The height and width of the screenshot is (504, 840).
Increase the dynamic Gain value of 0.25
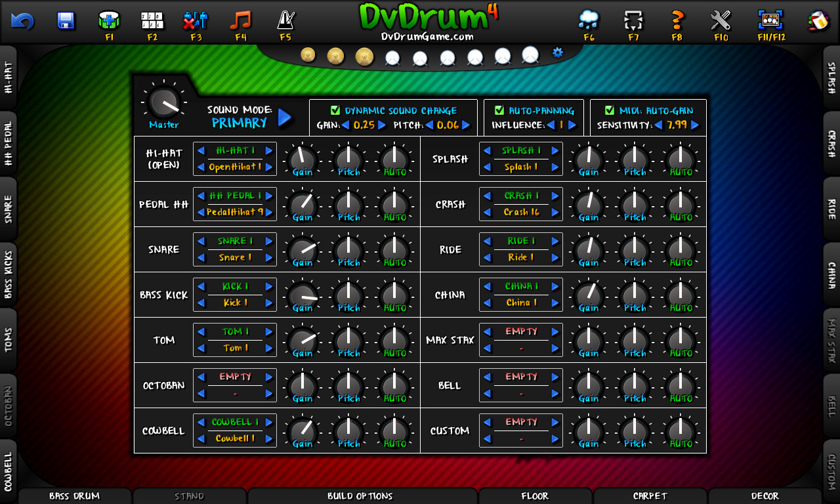tap(382, 125)
